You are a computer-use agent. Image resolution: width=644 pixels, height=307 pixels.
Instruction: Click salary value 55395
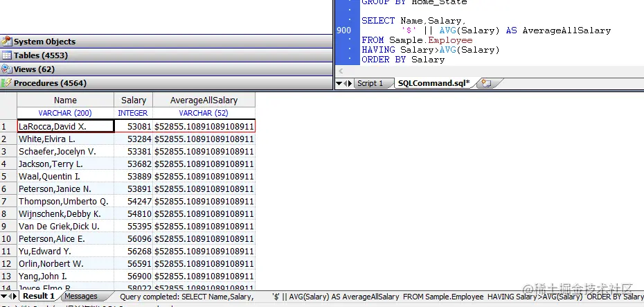click(134, 226)
